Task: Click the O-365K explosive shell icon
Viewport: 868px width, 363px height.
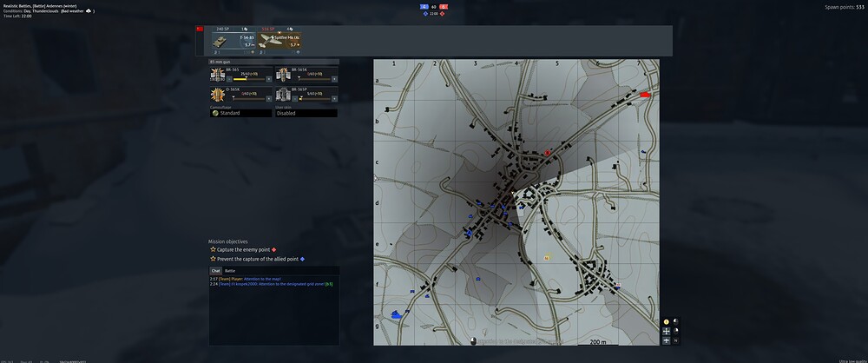Action: [218, 96]
